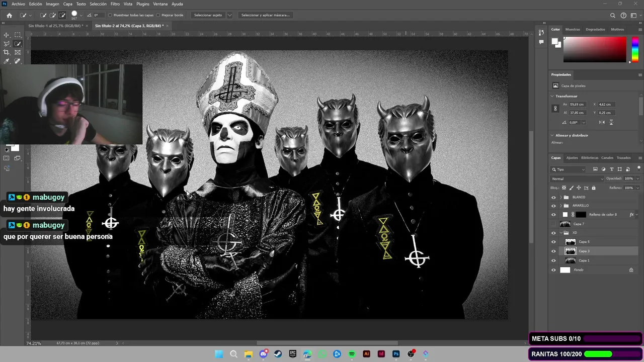Screen dimensions: 644x362
Task: Open the History panel icon
Action: pyautogui.click(x=541, y=33)
